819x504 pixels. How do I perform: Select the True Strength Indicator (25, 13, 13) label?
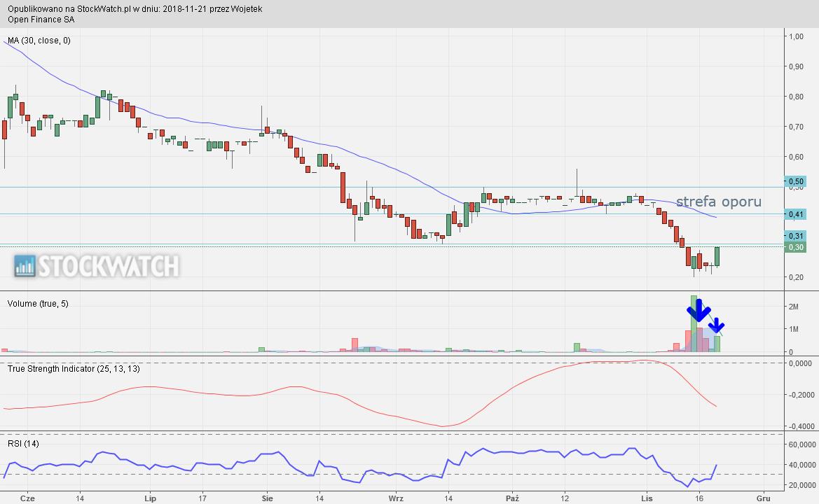(74, 369)
